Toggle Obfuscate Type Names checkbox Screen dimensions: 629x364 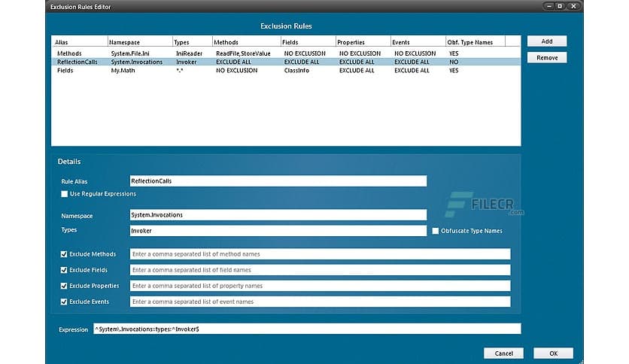(x=435, y=231)
